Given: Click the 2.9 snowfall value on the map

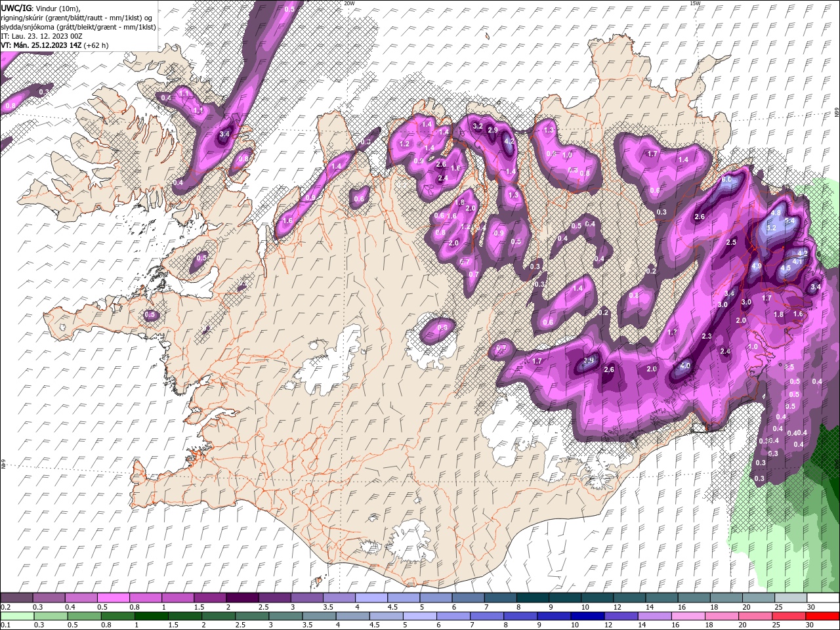Looking at the screenshot, I should coord(493,130).
